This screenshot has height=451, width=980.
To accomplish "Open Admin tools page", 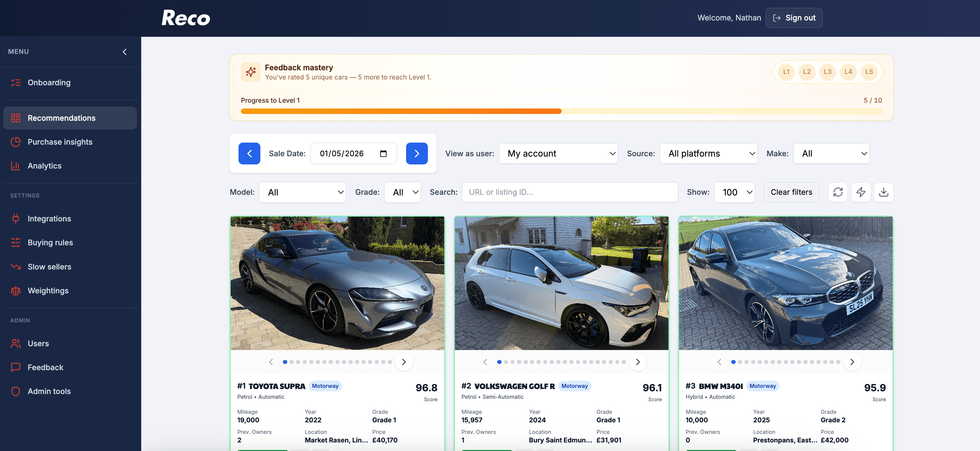I will (70, 391).
